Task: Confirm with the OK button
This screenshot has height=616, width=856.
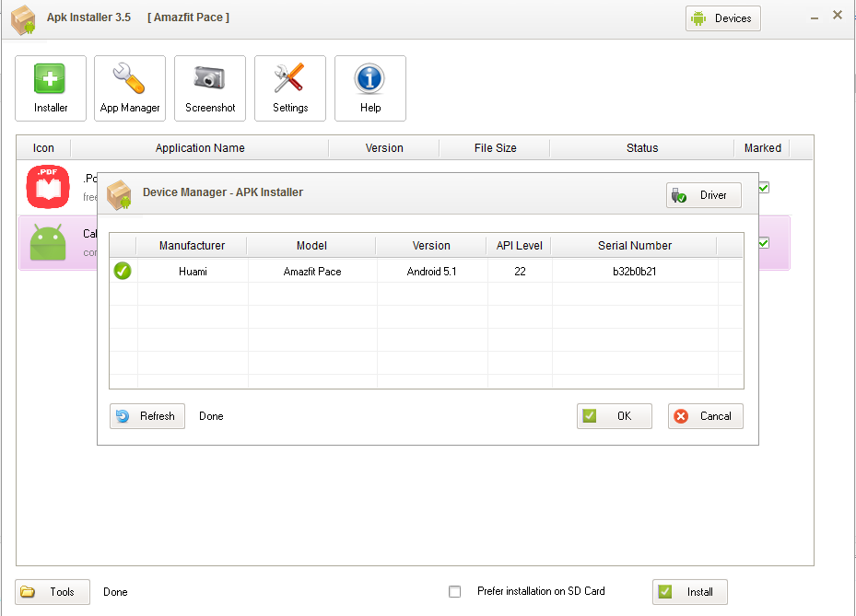Action: pos(615,416)
